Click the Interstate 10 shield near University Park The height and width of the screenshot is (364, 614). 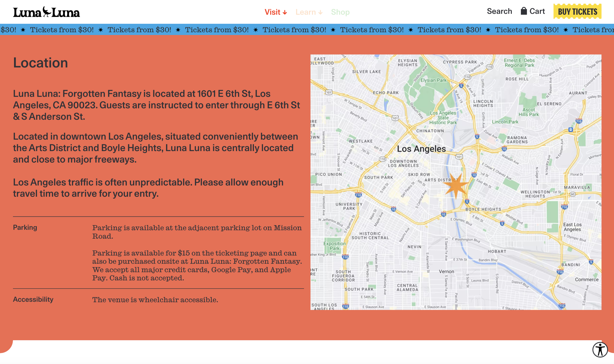click(x=394, y=209)
